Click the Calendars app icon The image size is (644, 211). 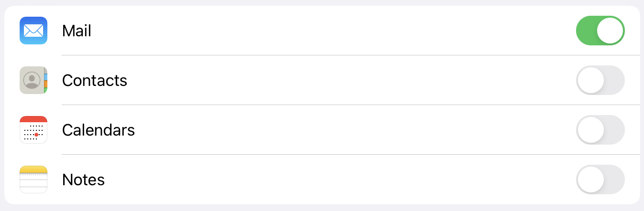click(x=33, y=130)
